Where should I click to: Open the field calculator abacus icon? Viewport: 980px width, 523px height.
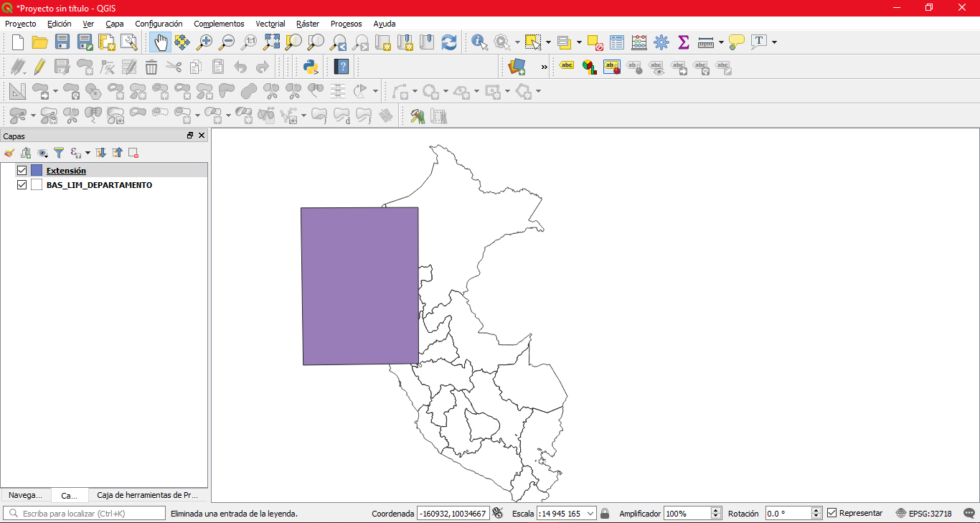click(x=639, y=42)
